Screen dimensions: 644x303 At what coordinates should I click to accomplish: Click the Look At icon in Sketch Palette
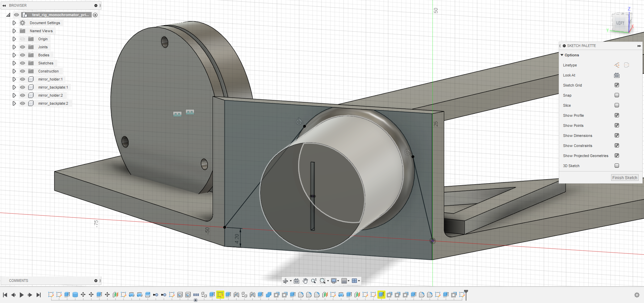pyautogui.click(x=616, y=75)
